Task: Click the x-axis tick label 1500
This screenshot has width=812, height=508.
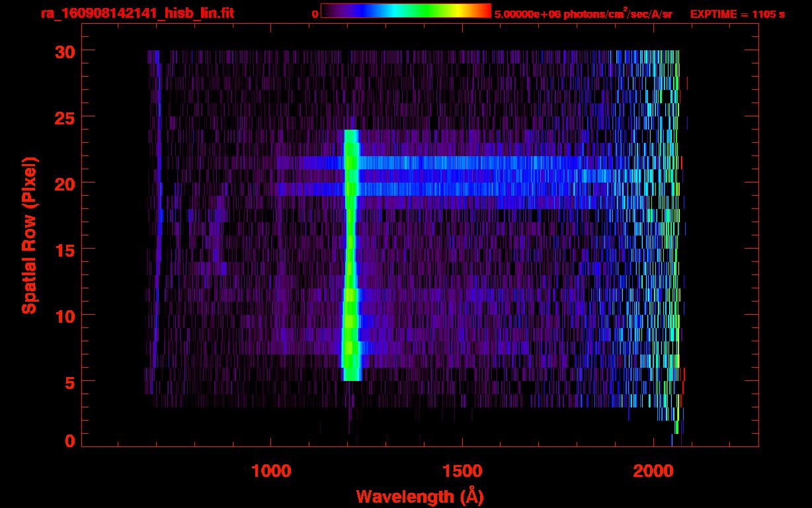Action: click(462, 471)
